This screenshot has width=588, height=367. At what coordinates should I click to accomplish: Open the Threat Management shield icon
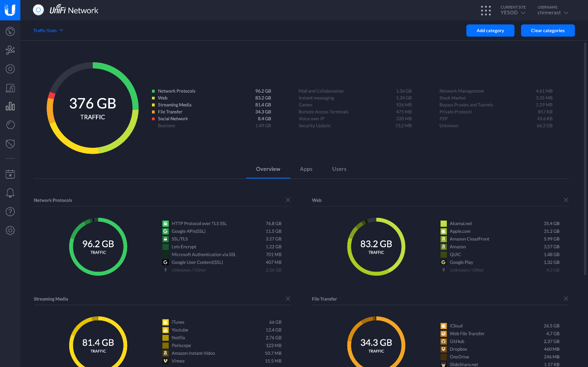pyautogui.click(x=10, y=144)
